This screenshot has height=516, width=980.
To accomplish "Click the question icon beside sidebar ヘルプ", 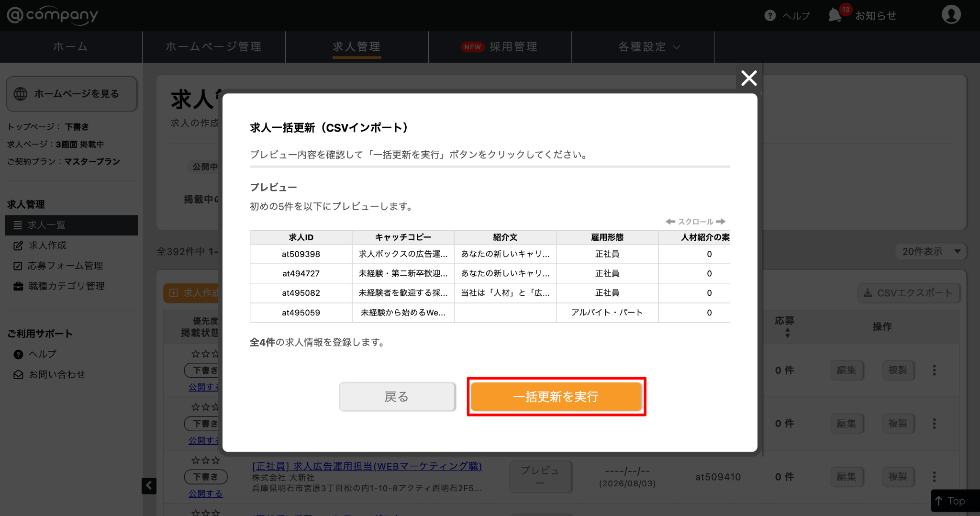I will pyautogui.click(x=18, y=354).
